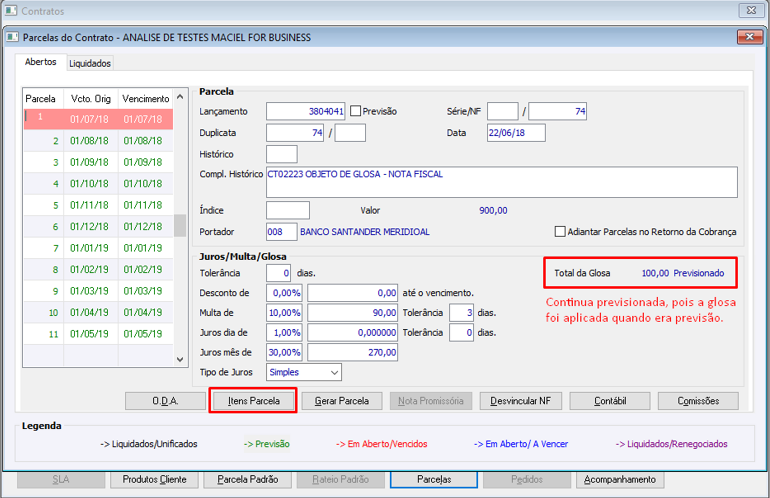The image size is (770, 498).
Task: Open the Acompanhamento button
Action: tap(620, 479)
